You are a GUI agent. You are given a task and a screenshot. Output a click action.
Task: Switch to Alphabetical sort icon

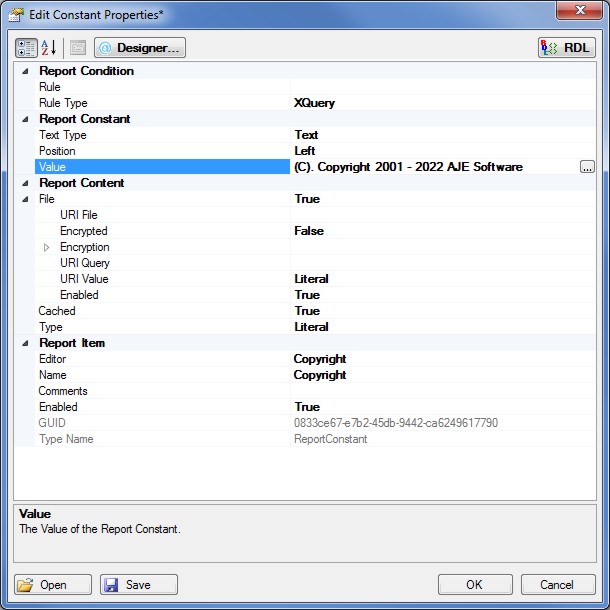tap(49, 48)
